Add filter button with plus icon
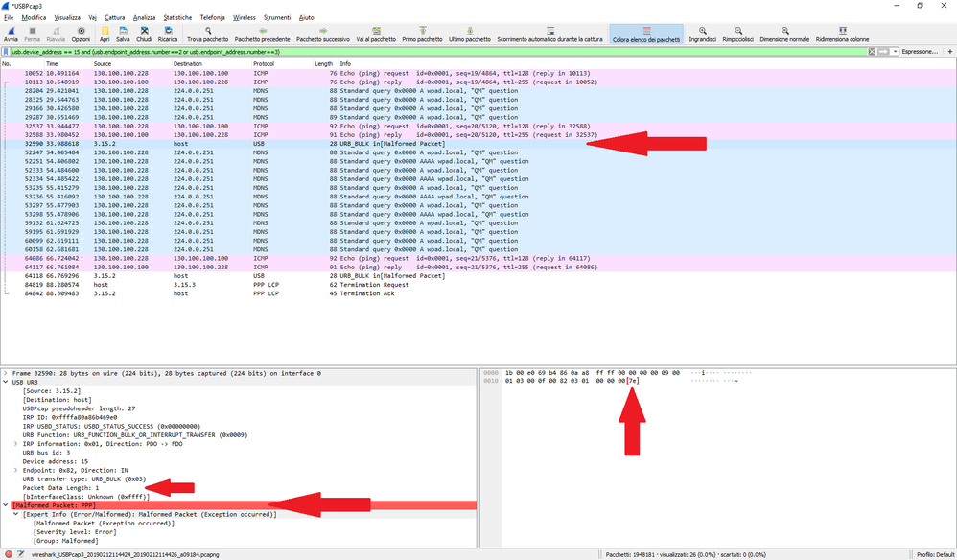This screenshot has width=957, height=560. (x=949, y=52)
